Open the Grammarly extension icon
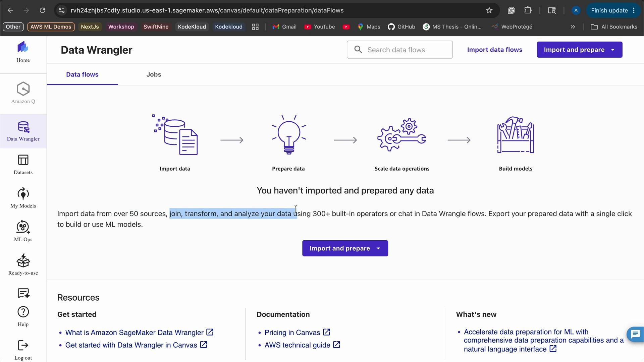The width and height of the screenshot is (644, 362). 511,10
